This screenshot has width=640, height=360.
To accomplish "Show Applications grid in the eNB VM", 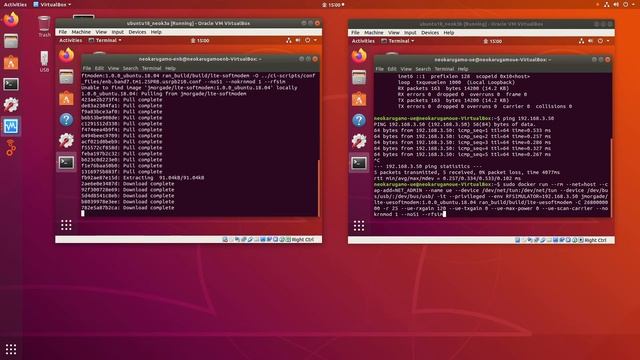I will click(66, 225).
